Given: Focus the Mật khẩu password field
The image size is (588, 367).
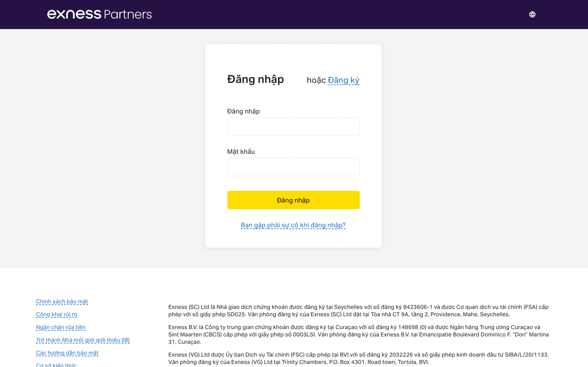Looking at the screenshot, I should [x=293, y=167].
